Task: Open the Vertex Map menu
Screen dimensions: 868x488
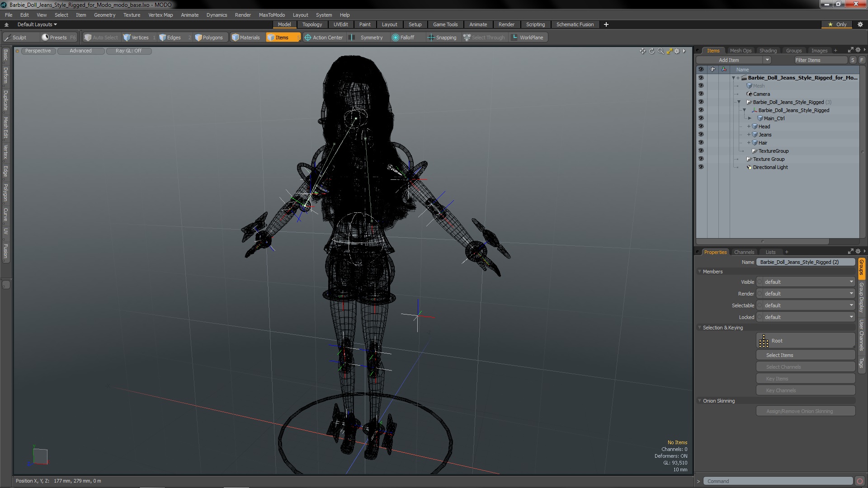Action: pyautogui.click(x=160, y=15)
